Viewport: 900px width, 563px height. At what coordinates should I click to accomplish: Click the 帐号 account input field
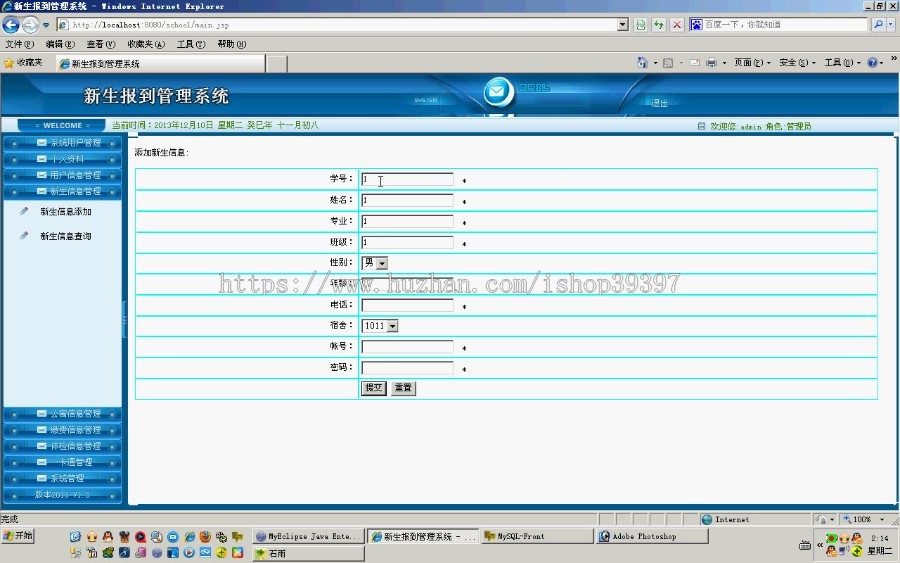point(408,347)
